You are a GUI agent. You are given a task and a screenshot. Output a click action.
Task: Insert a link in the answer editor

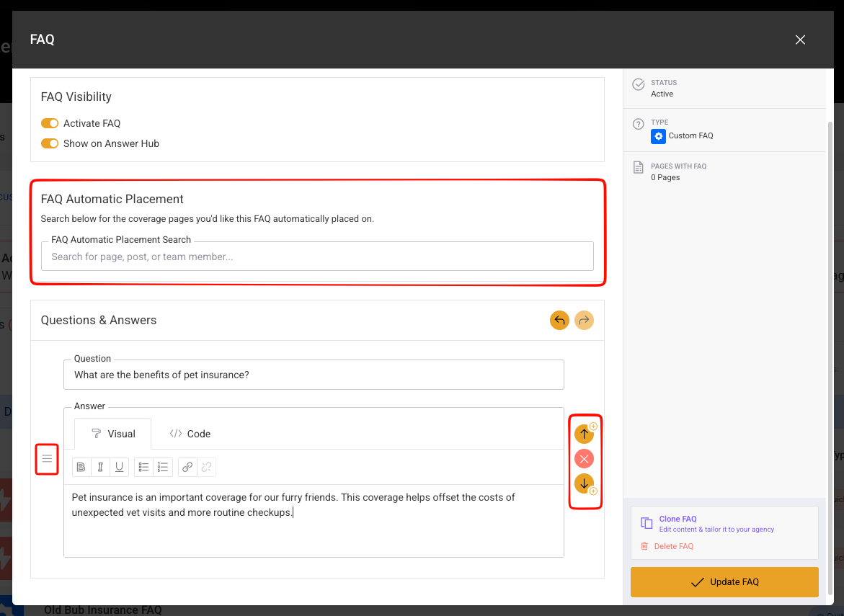187,467
